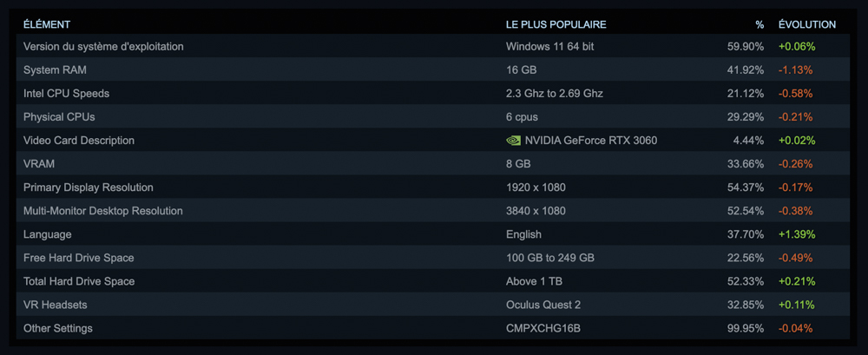868x355 pixels.
Task: Click the Primary Display Resolution row
Action: pos(433,187)
